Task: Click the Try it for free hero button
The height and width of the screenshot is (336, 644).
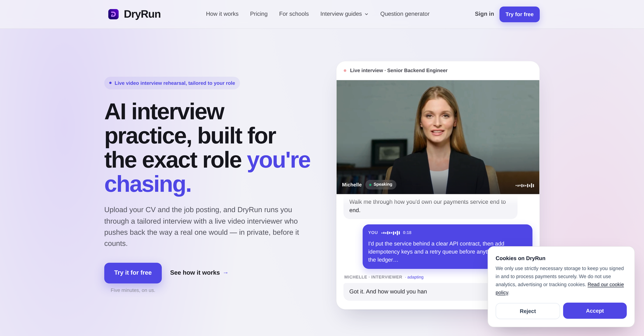Action: tap(133, 273)
